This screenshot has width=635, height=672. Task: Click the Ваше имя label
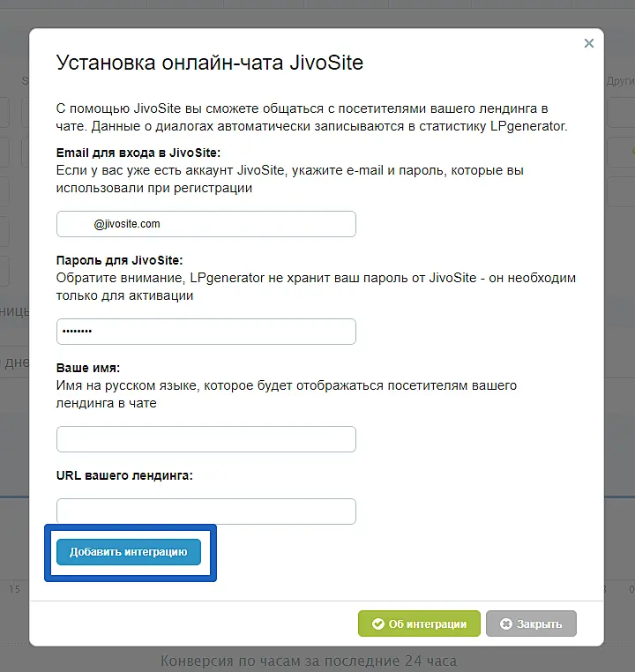click(x=88, y=368)
